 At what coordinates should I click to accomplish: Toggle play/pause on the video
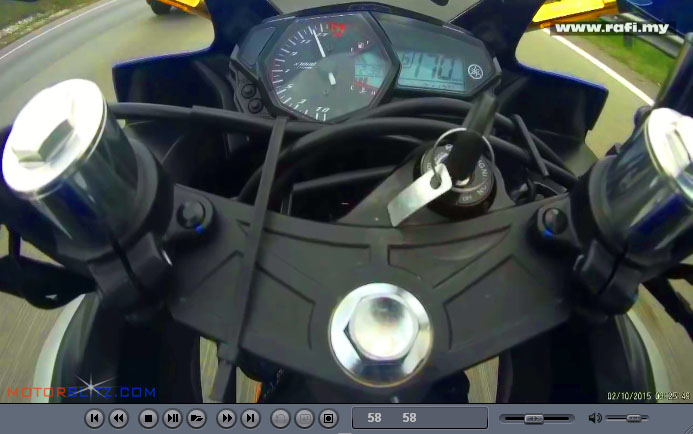point(172,418)
